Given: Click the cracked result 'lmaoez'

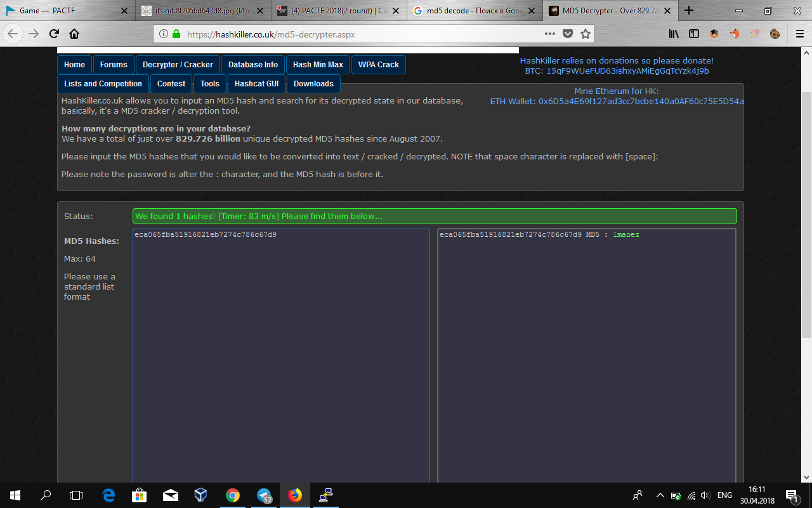Looking at the screenshot, I should 626,235.
